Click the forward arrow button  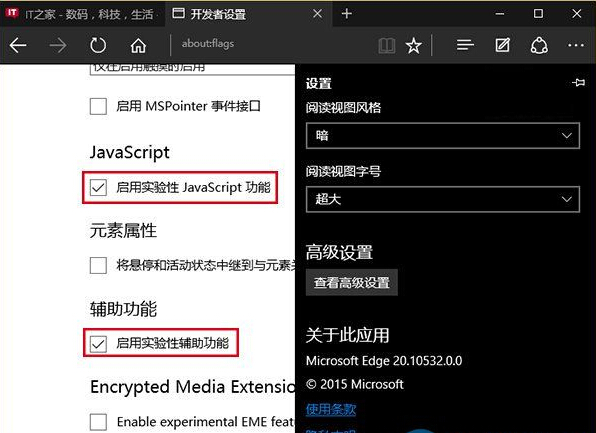(x=58, y=46)
